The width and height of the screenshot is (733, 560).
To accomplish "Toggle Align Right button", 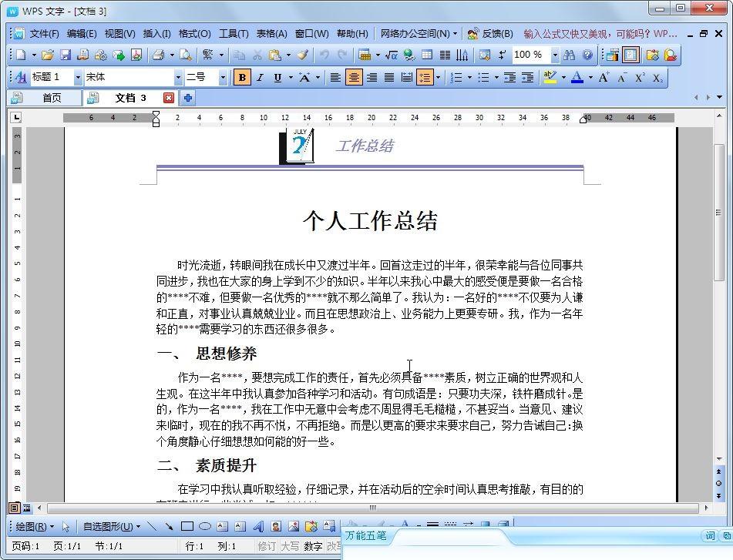I will click(x=372, y=78).
